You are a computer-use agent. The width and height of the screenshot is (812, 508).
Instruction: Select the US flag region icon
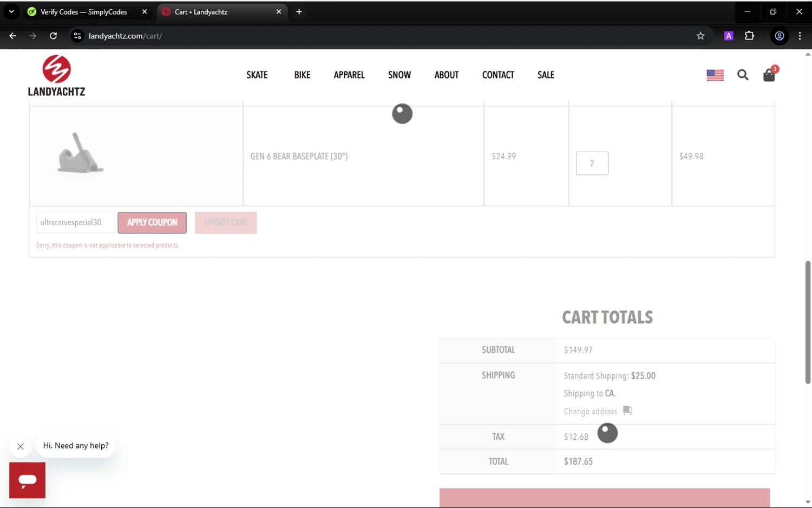pos(715,75)
